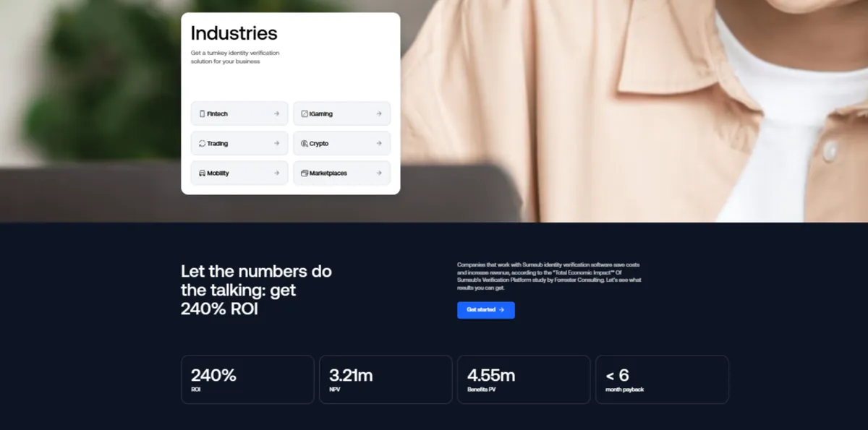The height and width of the screenshot is (430, 868).
Task: Click the 240% ROI stat card
Action: [x=247, y=379]
